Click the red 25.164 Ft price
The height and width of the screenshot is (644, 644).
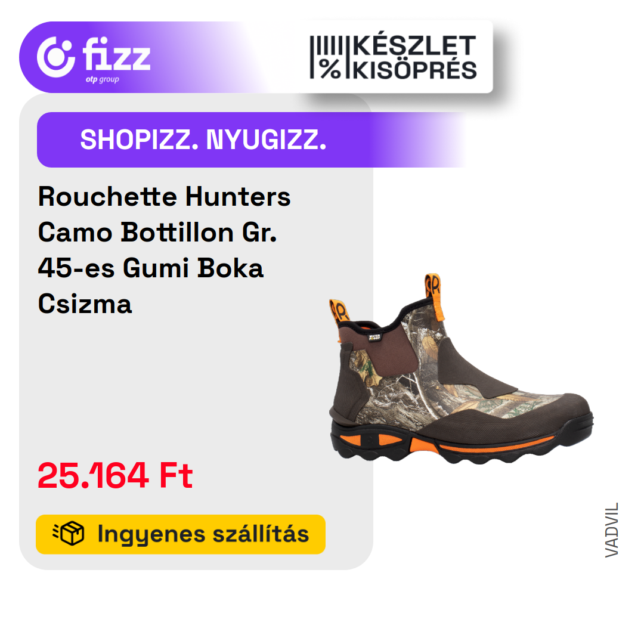click(115, 476)
